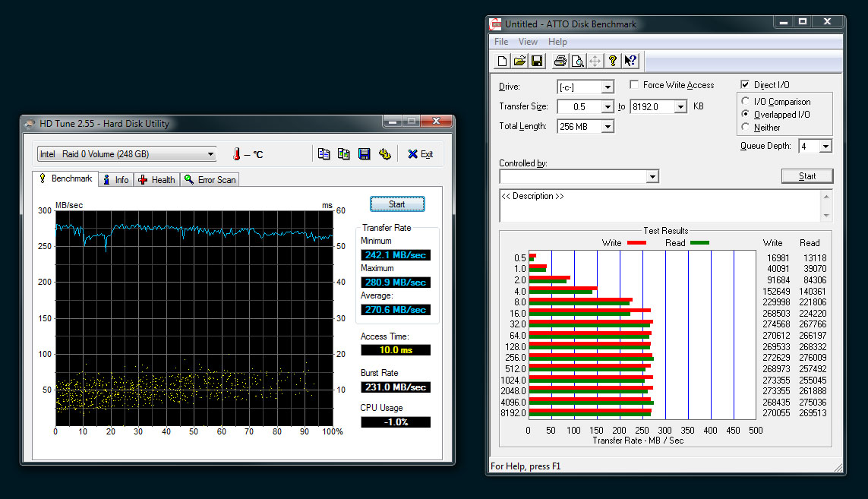Open the View menu in ATTO

tap(528, 42)
